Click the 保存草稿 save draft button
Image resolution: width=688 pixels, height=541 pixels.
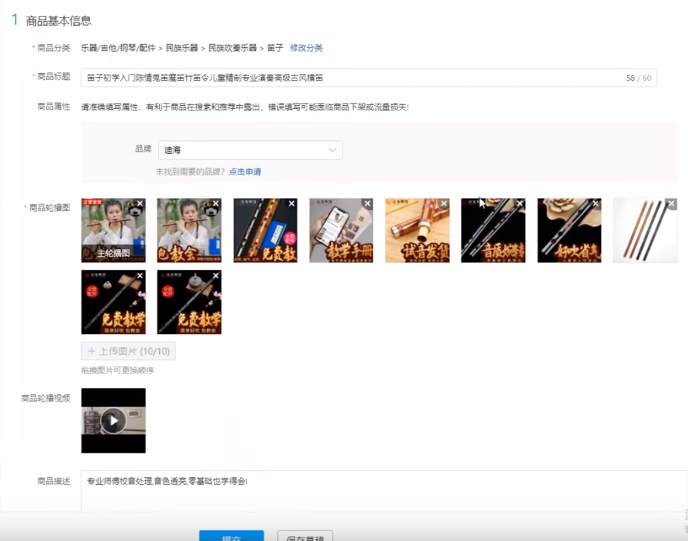point(305,536)
